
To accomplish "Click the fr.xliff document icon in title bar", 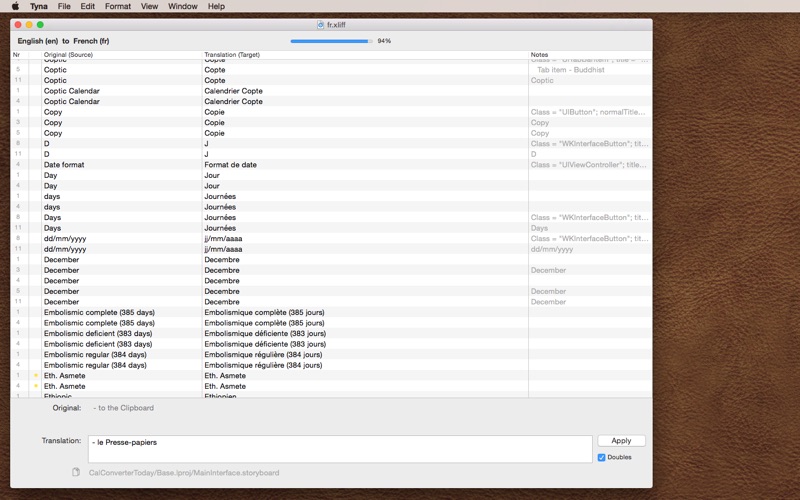I will click(320, 25).
